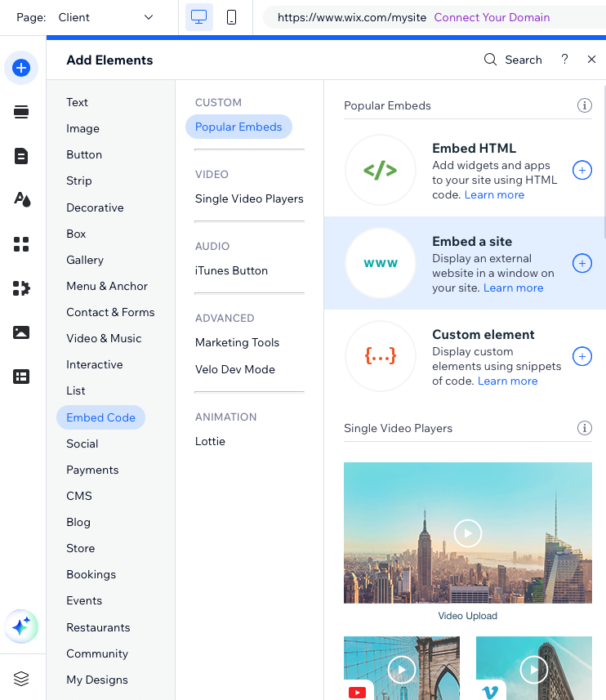Image resolution: width=606 pixels, height=700 pixels.
Task: Open the AI sparkle assistant icon
Action: [x=21, y=626]
